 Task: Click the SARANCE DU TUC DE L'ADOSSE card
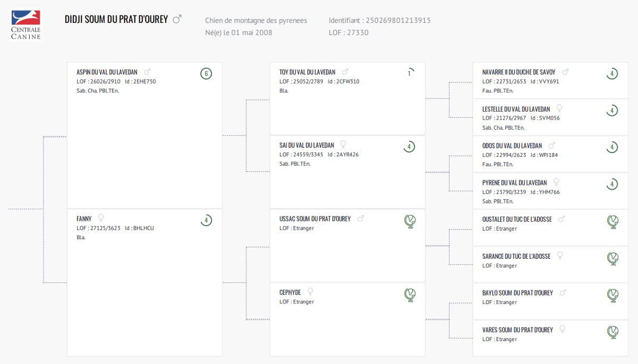click(550, 265)
